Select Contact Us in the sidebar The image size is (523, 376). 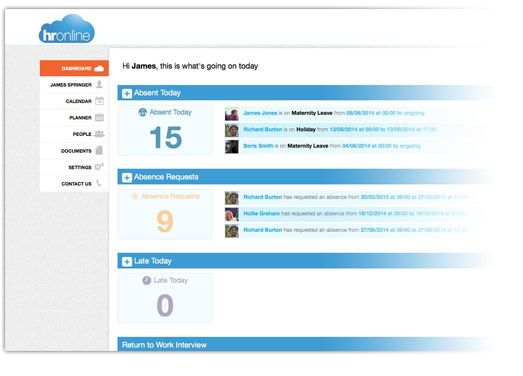[x=74, y=183]
